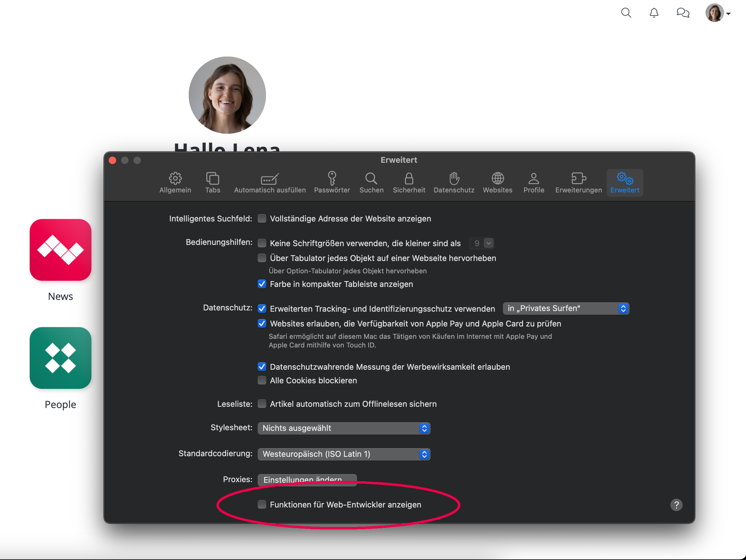
Task: Open minimum font size dropdown showing 9
Action: (x=482, y=243)
